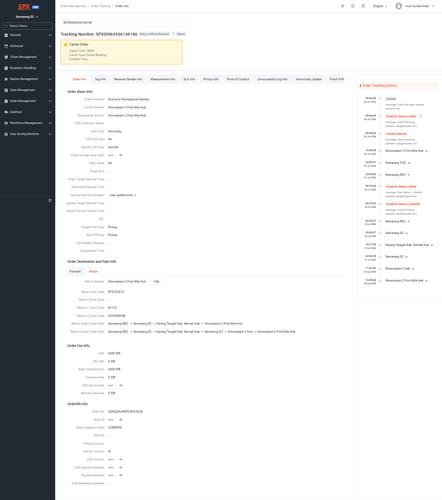Reveal the masked Shop ID value
The height and width of the screenshot is (500, 442).
coord(121,420)
